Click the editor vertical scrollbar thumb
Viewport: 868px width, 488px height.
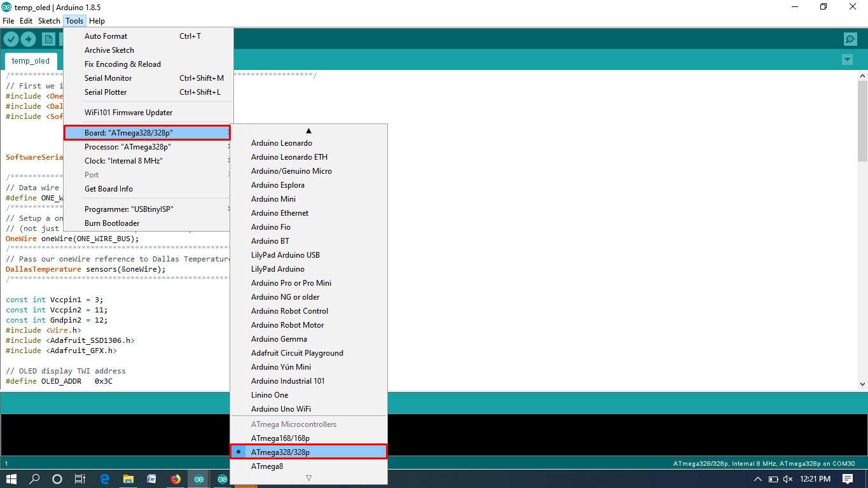pyautogui.click(x=862, y=121)
